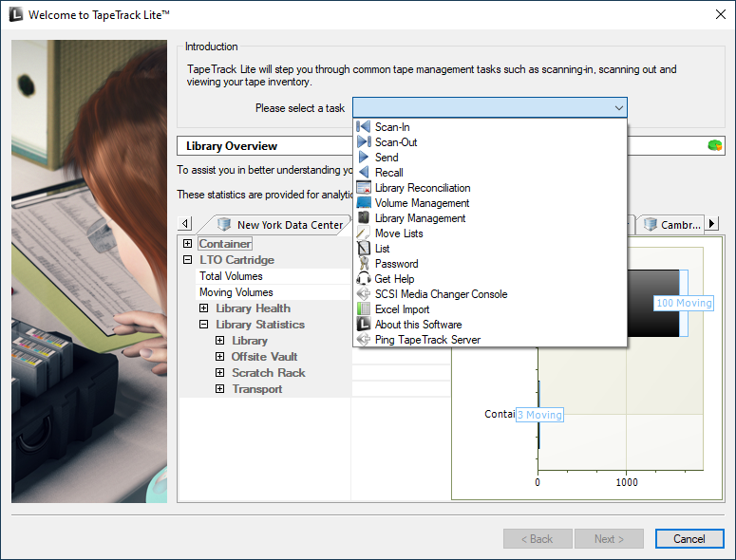The height and width of the screenshot is (560, 736).
Task: Select Excel Import entry
Action: coord(490,309)
